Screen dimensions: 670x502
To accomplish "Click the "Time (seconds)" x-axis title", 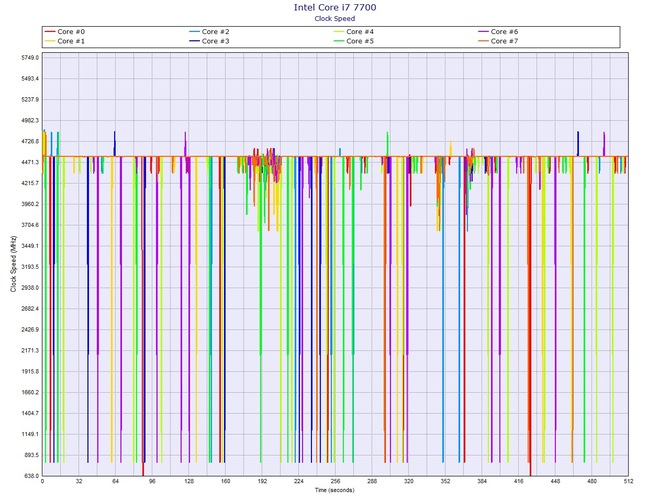I will 335,490.
